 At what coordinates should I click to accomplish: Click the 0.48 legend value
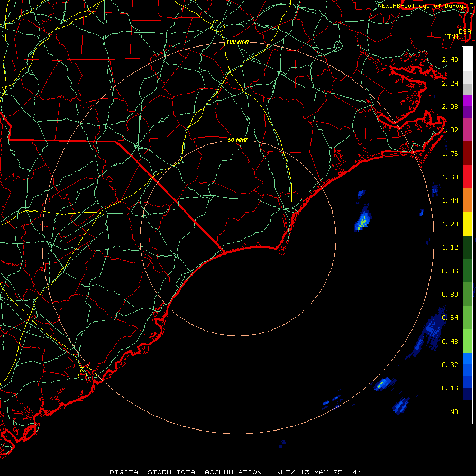(450, 342)
